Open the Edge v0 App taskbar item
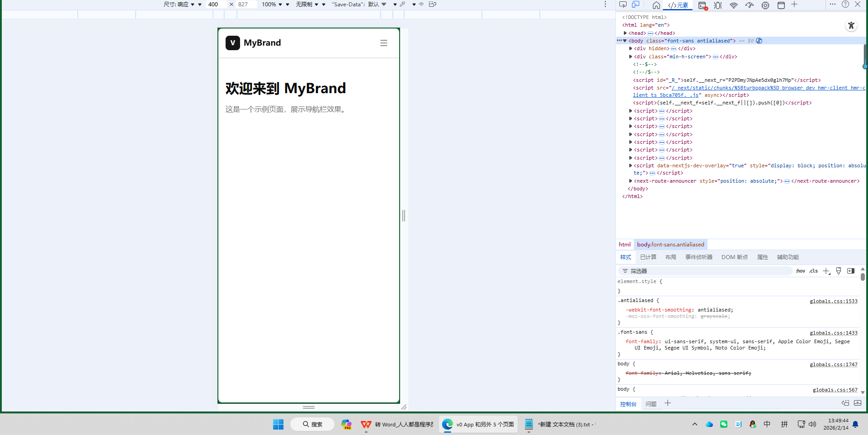Viewport: 868px width, 435px height. [x=478, y=424]
